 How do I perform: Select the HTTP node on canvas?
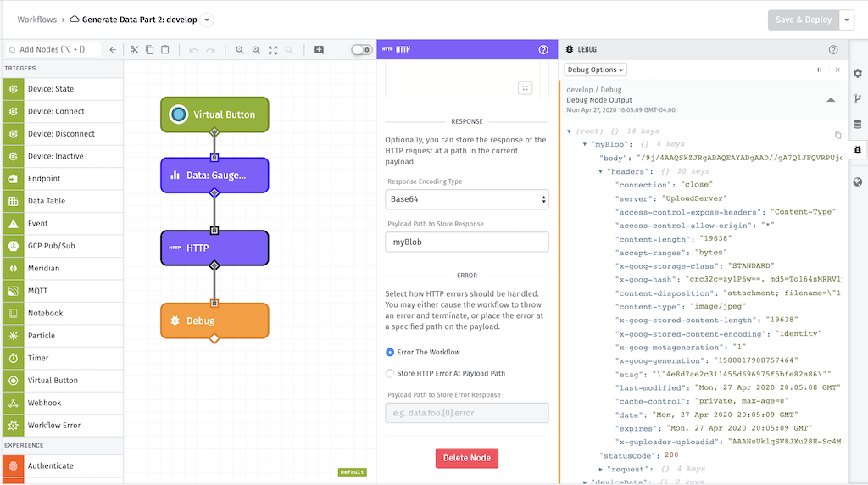point(214,248)
